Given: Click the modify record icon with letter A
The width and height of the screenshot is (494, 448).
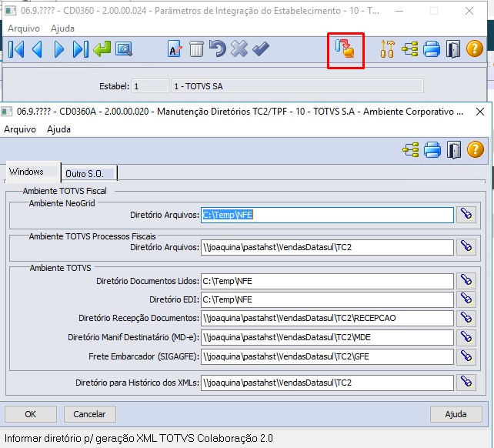Looking at the screenshot, I should click(x=175, y=48).
